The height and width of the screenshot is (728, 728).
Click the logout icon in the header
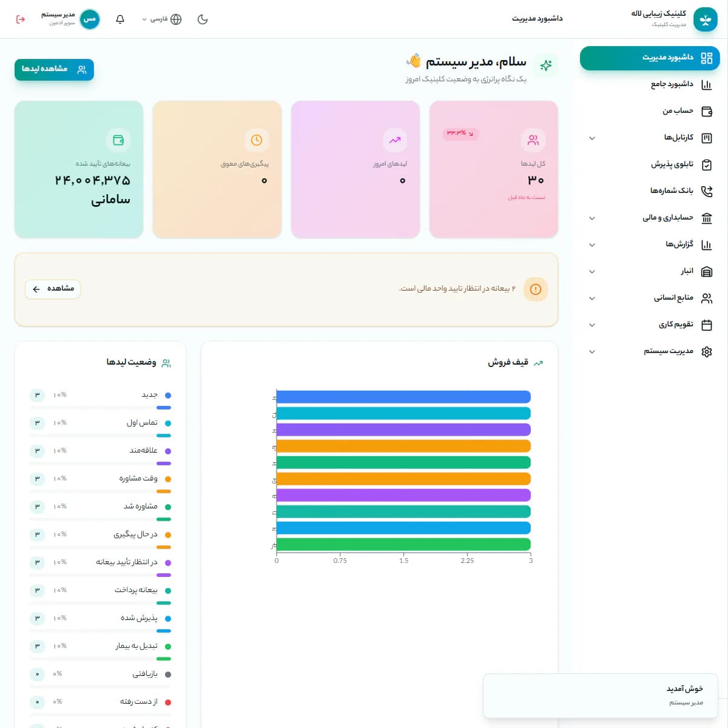[21, 19]
